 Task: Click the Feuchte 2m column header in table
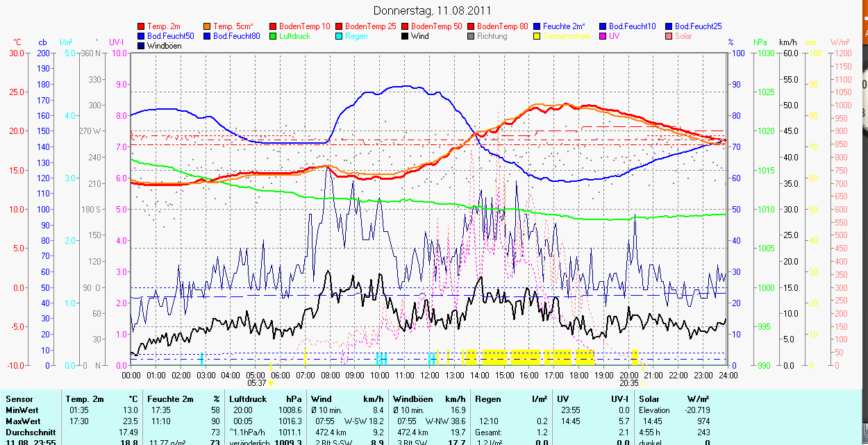pyautogui.click(x=169, y=399)
